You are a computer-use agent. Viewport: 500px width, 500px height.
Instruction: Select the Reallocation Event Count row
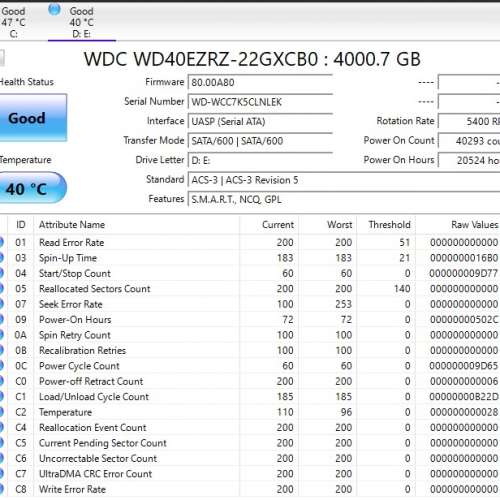pos(250,427)
